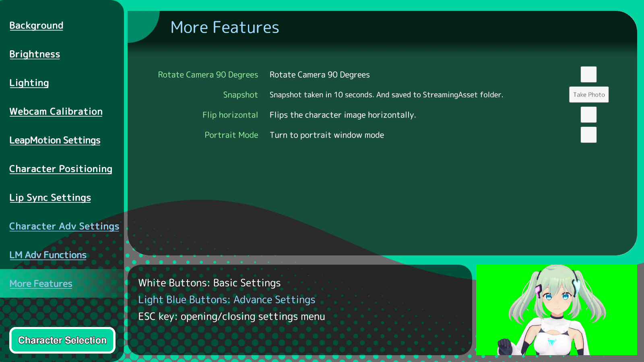Click 'Snapshot taken in 10 seconds' description

(x=386, y=95)
